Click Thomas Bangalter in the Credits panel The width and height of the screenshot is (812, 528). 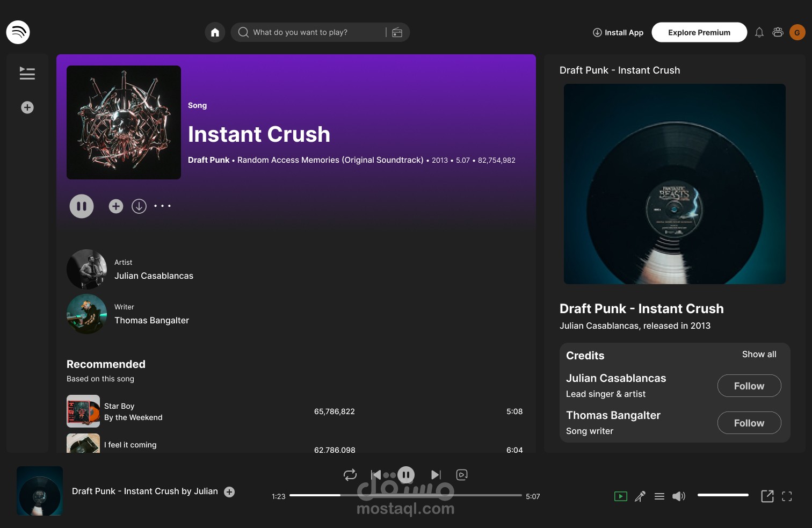(x=613, y=415)
